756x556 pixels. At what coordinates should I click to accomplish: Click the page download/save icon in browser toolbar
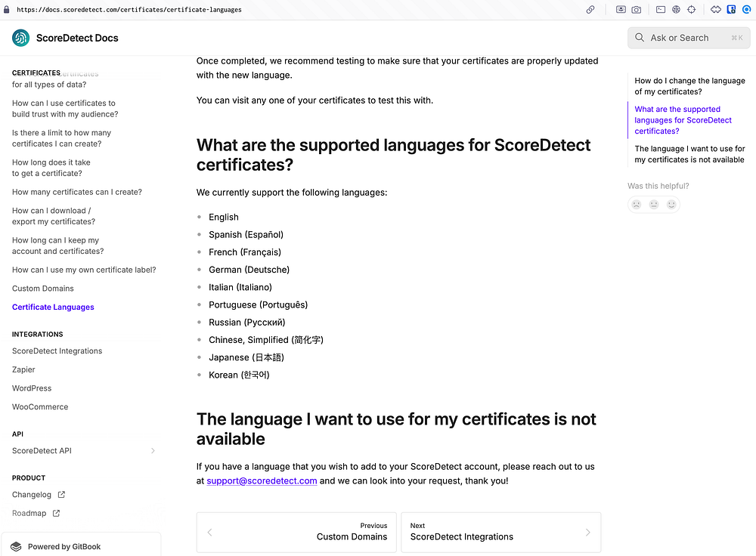tap(621, 10)
